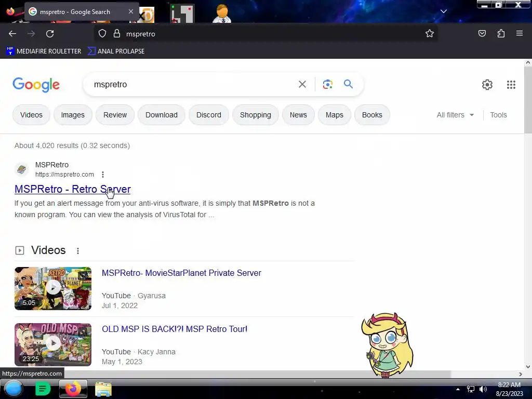Select the Firefox taskbar button
The height and width of the screenshot is (399, 532).
tap(73, 389)
